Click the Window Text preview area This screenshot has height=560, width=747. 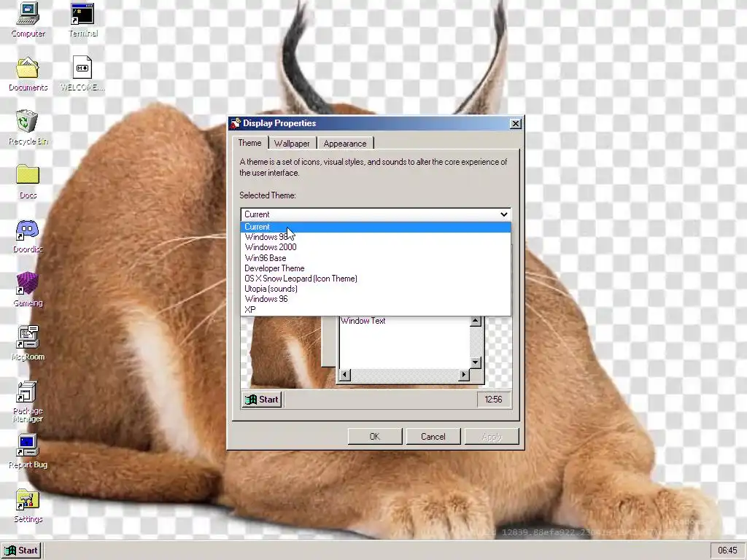pyautogui.click(x=404, y=343)
